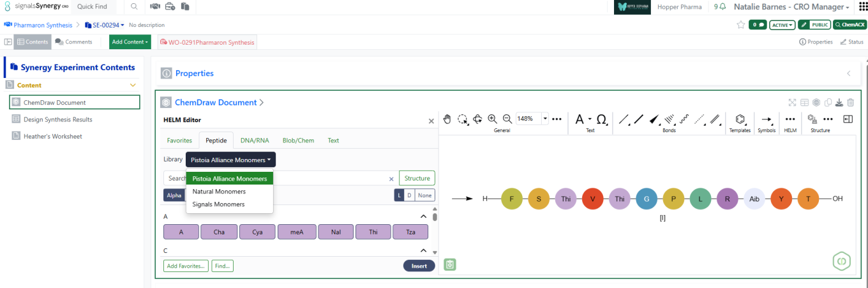Open the Templates benzene ring tool
The height and width of the screenshot is (288, 868).
(740, 119)
